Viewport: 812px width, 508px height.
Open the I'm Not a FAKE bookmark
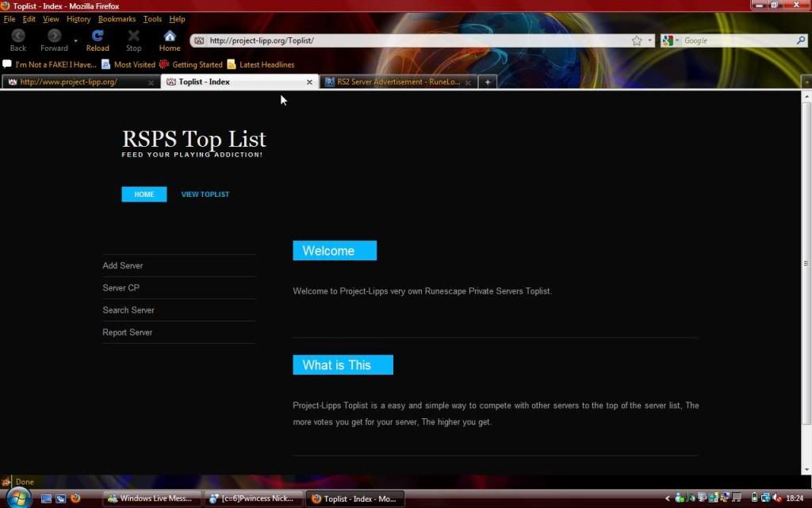coord(50,65)
